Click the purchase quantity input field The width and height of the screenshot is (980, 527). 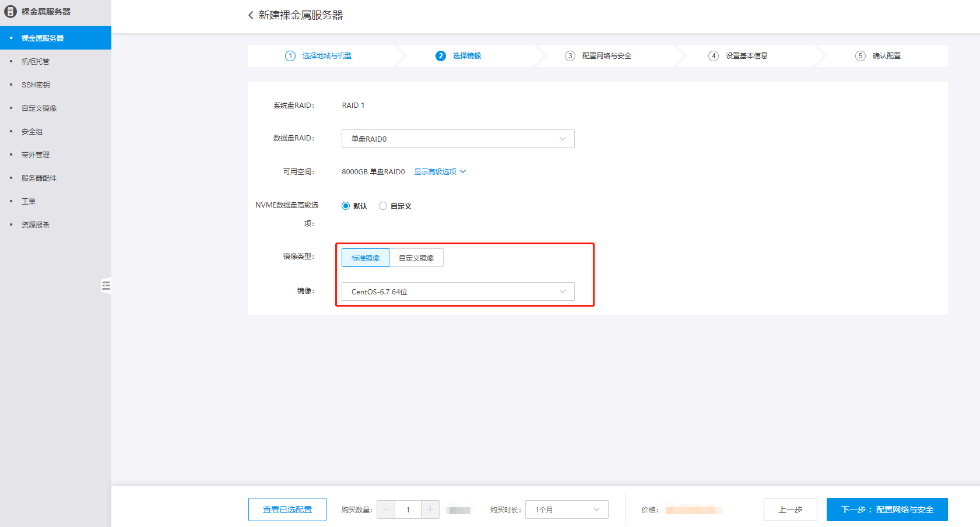(408, 510)
